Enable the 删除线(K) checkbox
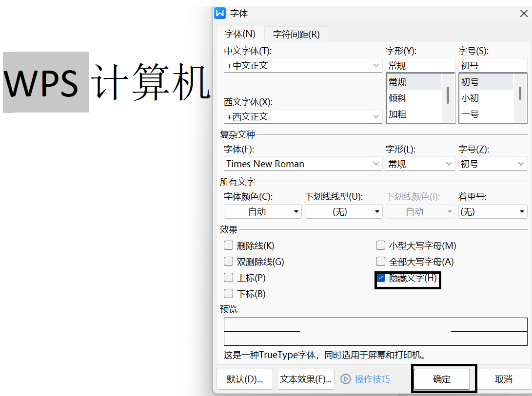The image size is (532, 396). pyautogui.click(x=228, y=245)
